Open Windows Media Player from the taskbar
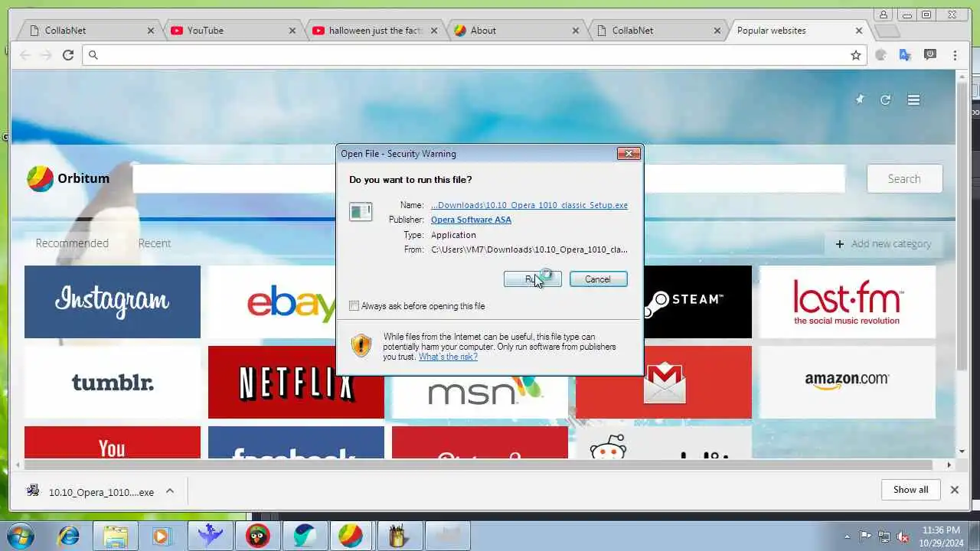The width and height of the screenshot is (980, 551). click(162, 536)
